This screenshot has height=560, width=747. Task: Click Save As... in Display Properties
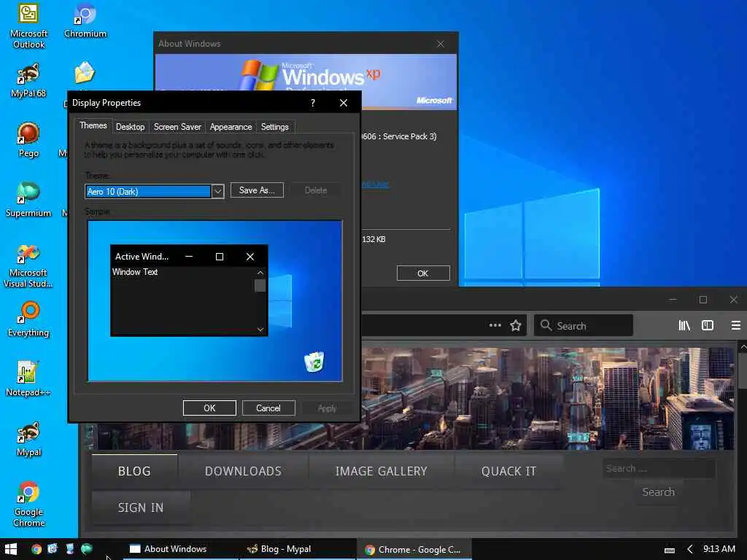point(257,190)
